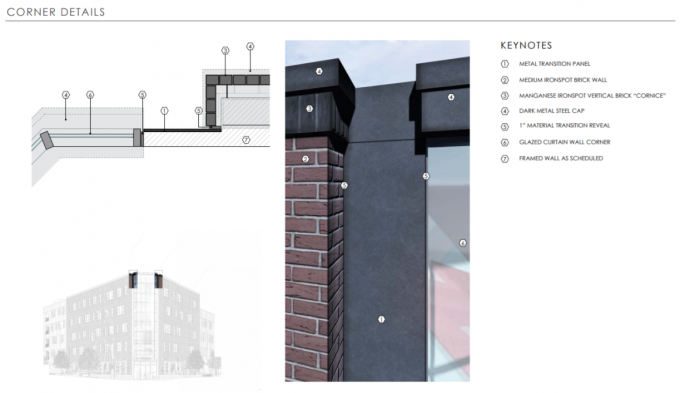This screenshot has height=393, width=680.
Task: Select legend circle 7 beside Framed Wall As Scheduled
Action: (x=504, y=159)
